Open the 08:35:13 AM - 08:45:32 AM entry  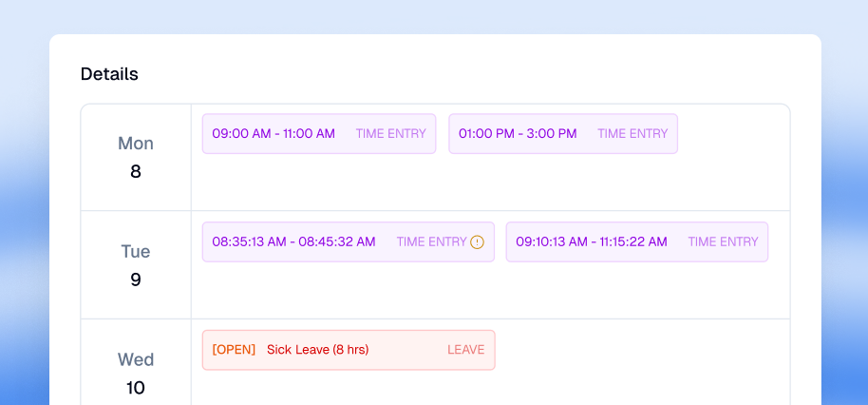[x=293, y=242]
